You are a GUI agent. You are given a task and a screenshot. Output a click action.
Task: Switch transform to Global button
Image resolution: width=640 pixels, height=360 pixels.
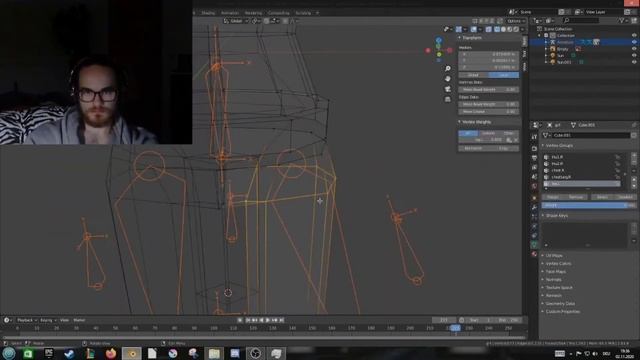(x=473, y=75)
